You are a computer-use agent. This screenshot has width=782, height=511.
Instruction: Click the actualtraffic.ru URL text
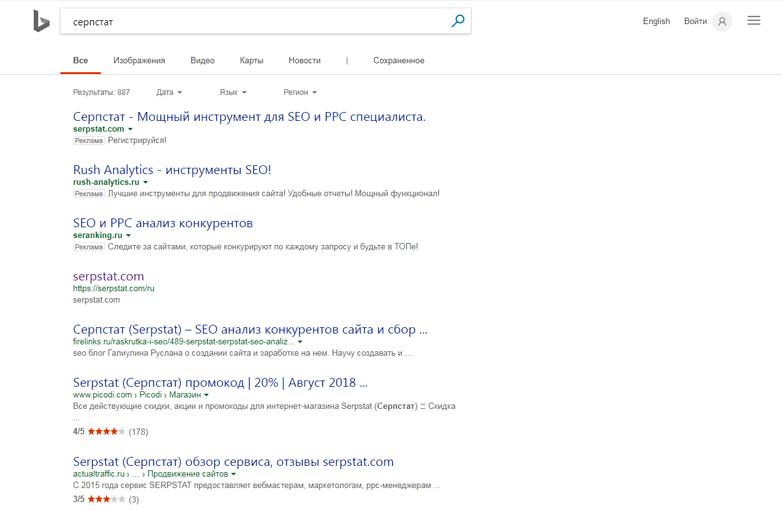99,474
